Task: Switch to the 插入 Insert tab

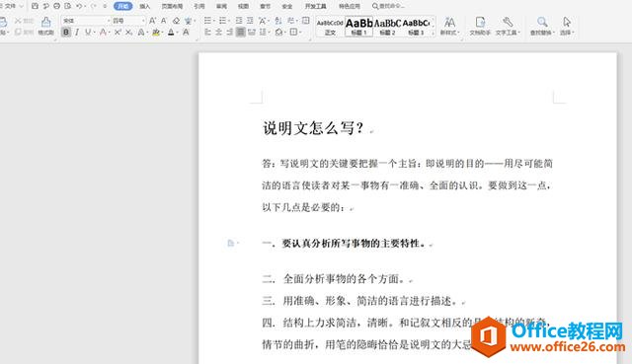Action: [x=145, y=6]
